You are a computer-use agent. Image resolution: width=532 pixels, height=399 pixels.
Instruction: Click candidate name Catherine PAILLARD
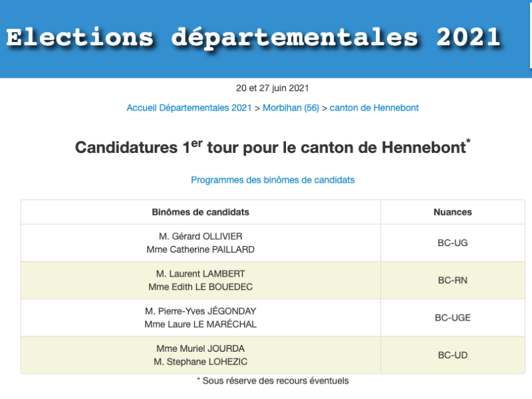(x=200, y=249)
